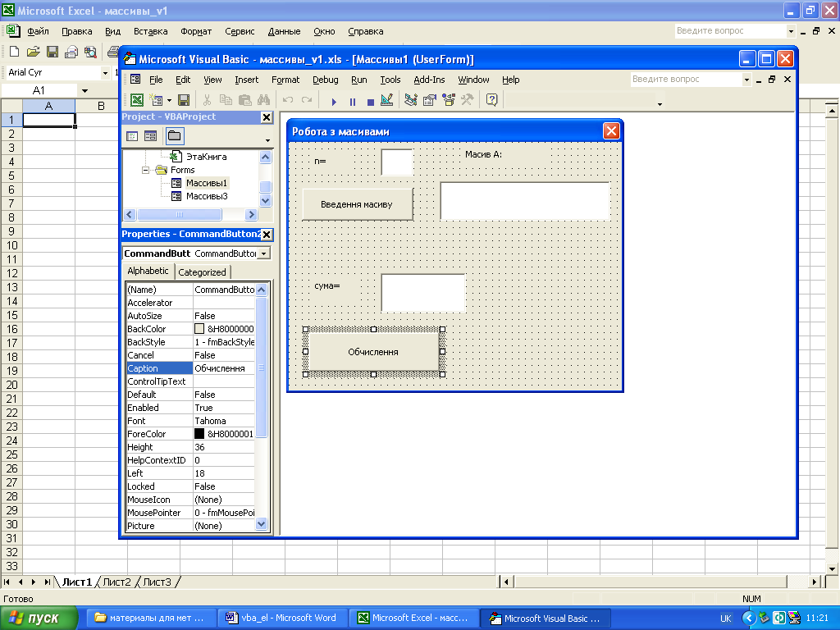Click New document icon in Excel toolbar
This screenshot has height=630, width=840.
[x=15, y=52]
